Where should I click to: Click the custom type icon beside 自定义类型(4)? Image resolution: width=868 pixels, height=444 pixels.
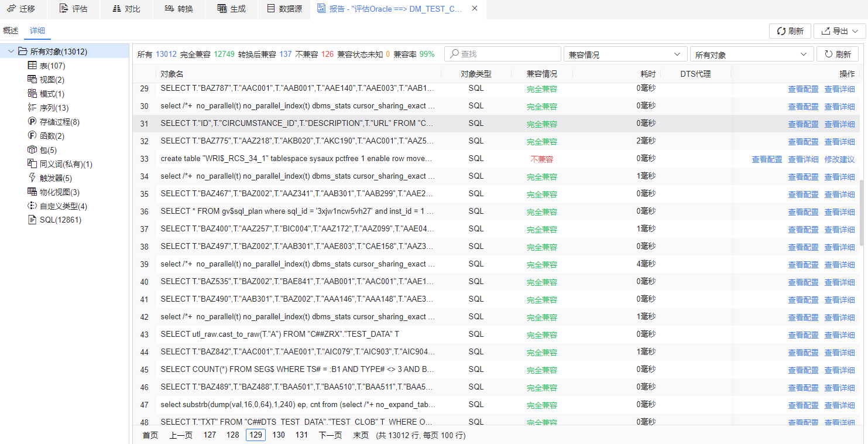32,206
